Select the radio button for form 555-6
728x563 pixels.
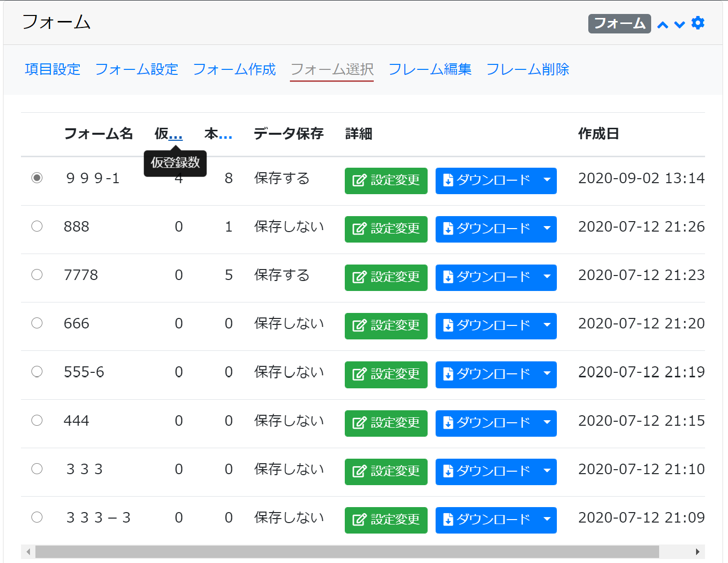coord(37,371)
